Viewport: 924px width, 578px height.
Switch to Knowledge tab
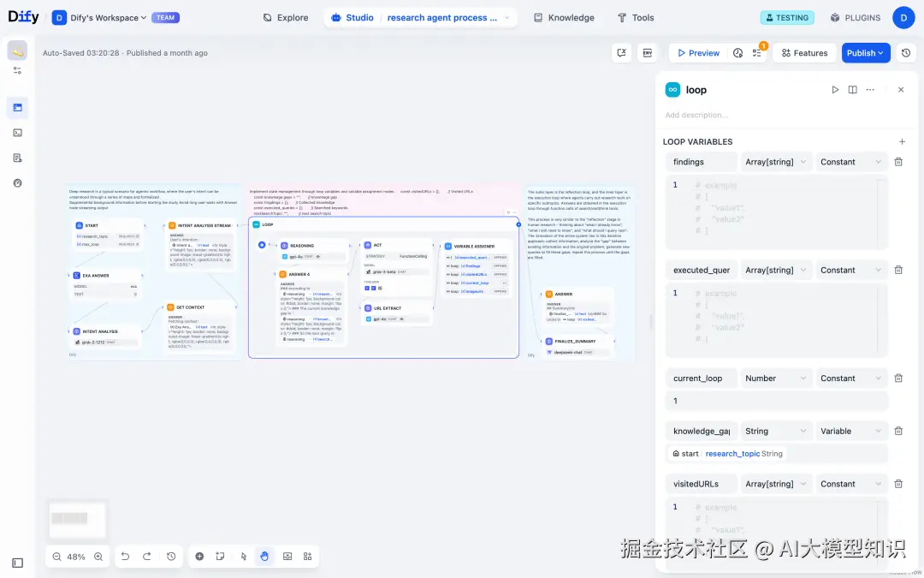pos(564,18)
